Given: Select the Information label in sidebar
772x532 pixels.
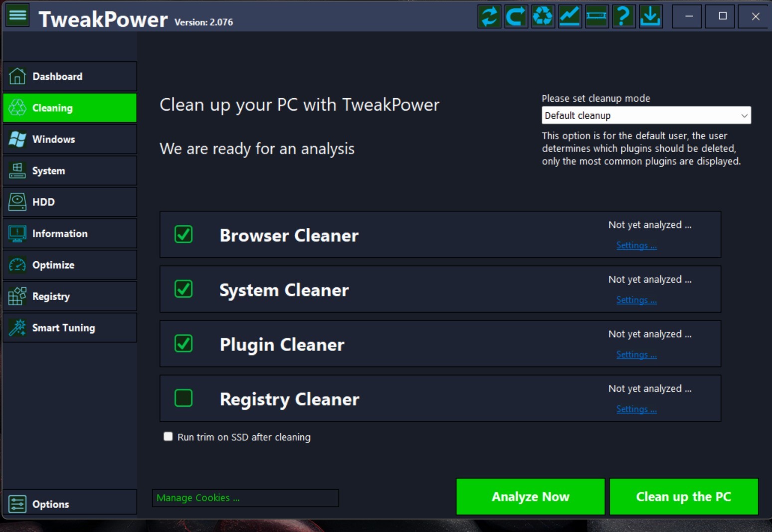Looking at the screenshot, I should [60, 233].
